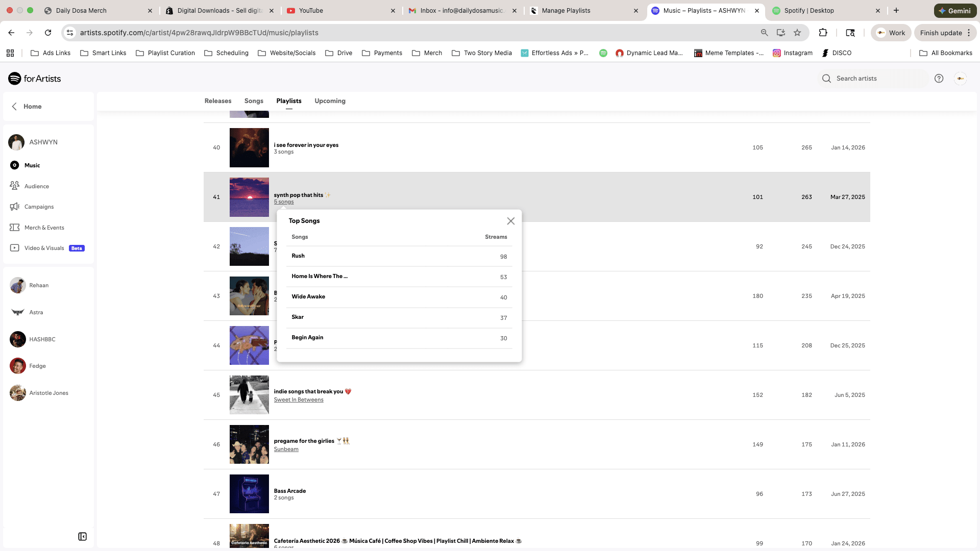Close the Top Songs popup
The height and width of the screenshot is (551, 980).
[510, 221]
